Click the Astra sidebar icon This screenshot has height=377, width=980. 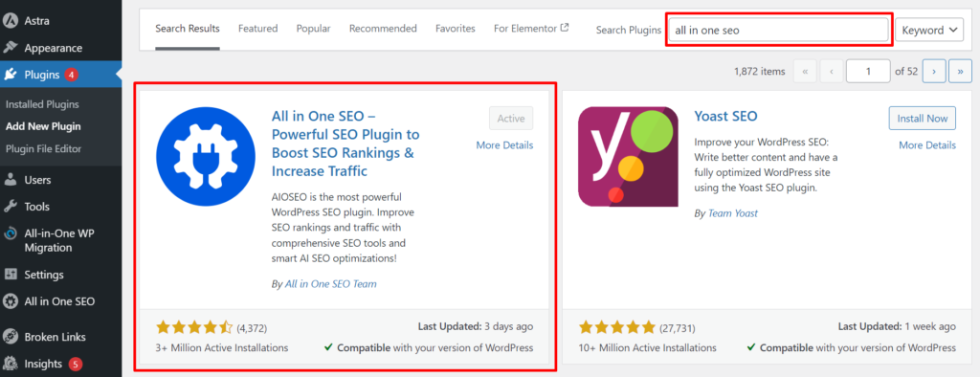(10, 21)
